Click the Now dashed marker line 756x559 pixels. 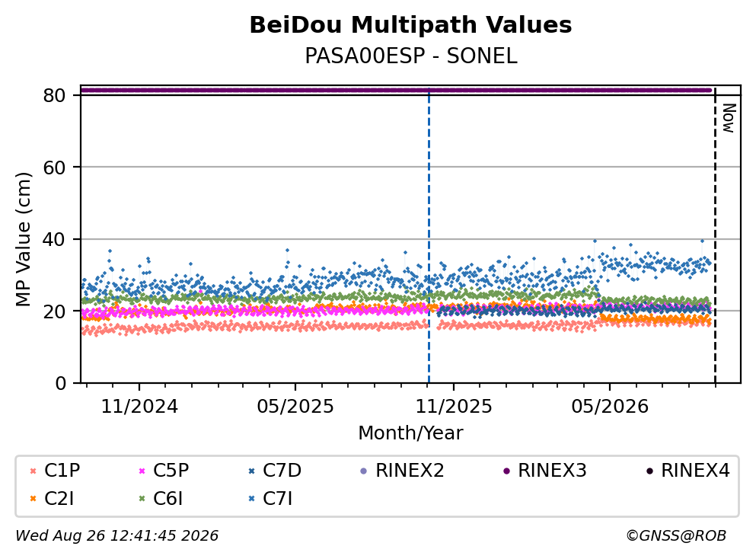[715, 236]
